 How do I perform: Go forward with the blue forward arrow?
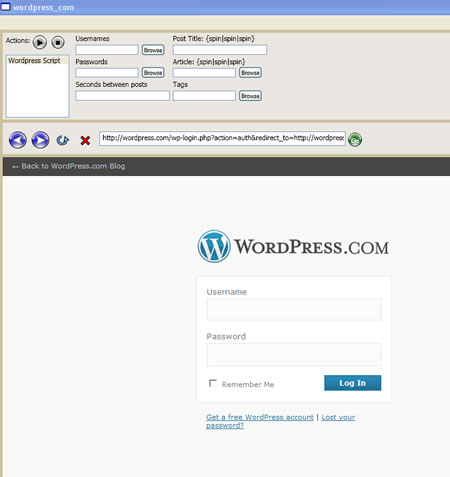click(x=40, y=140)
